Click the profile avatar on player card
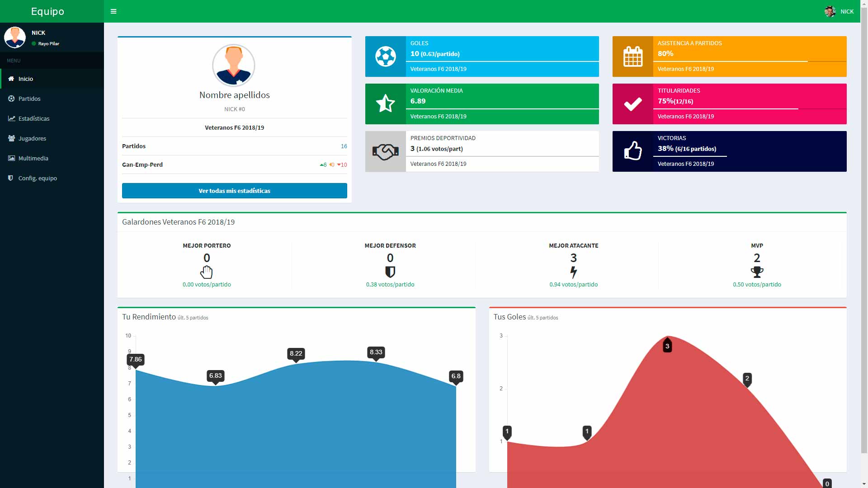 [234, 66]
